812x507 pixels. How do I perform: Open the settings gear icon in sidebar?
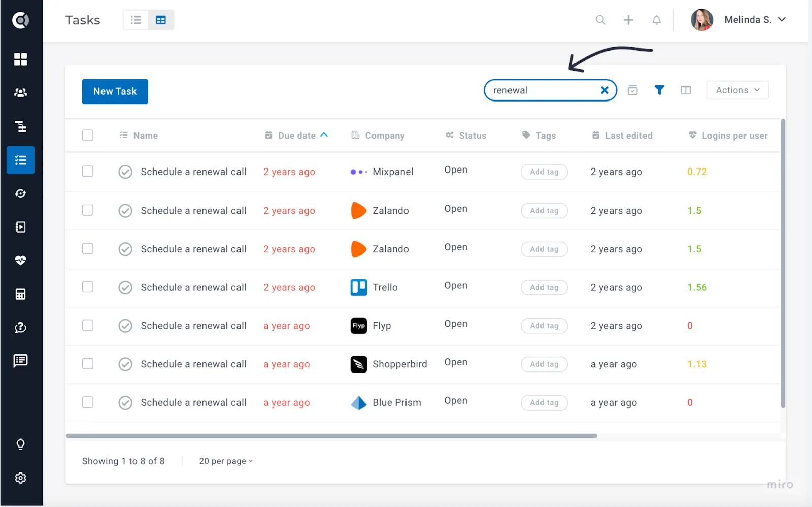20,478
